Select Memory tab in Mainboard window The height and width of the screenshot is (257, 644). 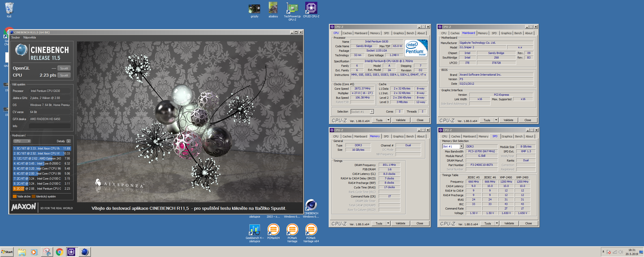[x=482, y=33]
